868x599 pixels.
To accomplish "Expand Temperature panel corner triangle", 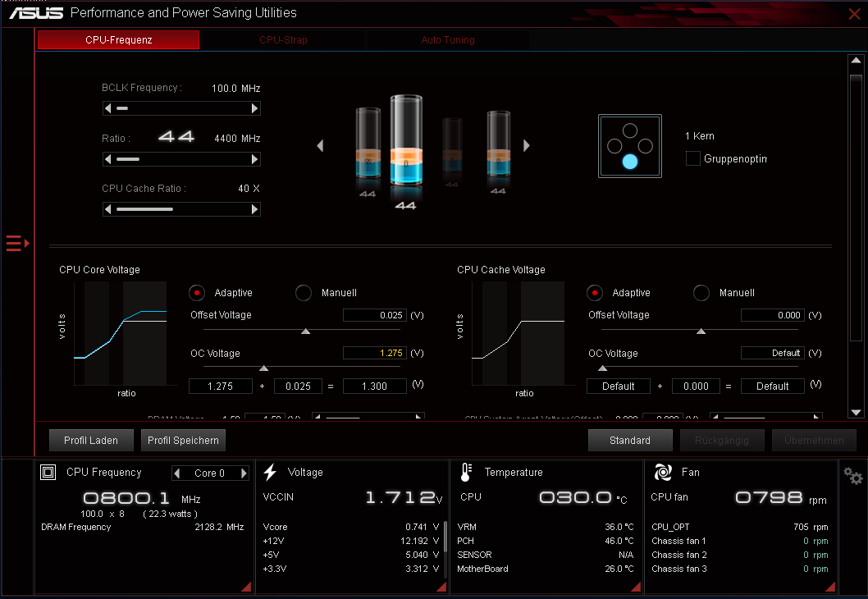I will coord(636,587).
